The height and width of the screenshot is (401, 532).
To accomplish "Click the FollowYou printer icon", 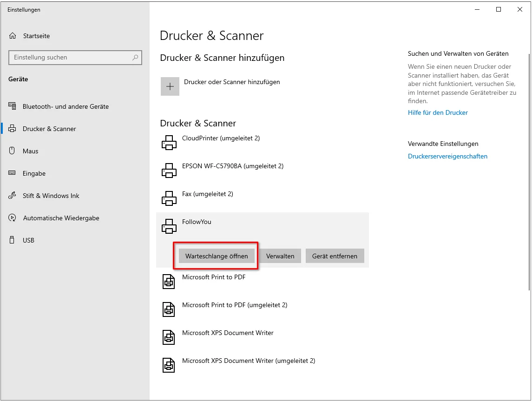I will tap(169, 226).
